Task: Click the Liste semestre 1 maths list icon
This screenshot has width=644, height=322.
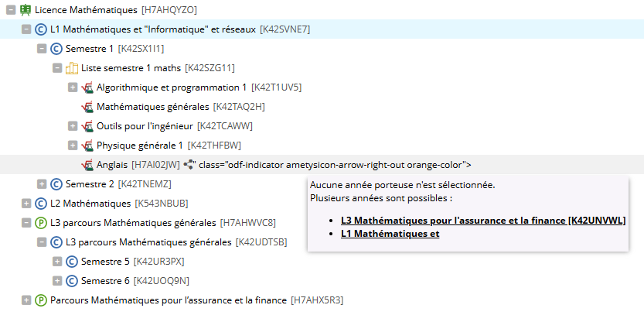Action: point(72,68)
